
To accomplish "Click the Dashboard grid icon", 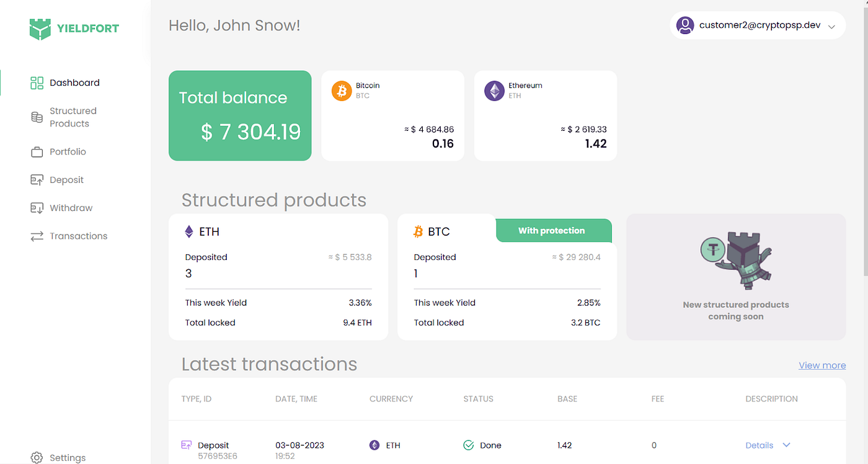I will 37,83.
